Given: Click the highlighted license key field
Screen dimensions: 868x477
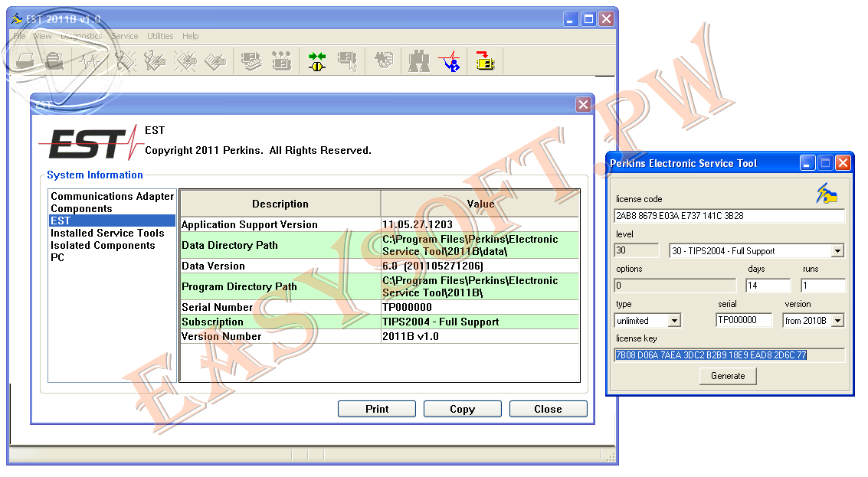Looking at the screenshot, I should 729,355.
